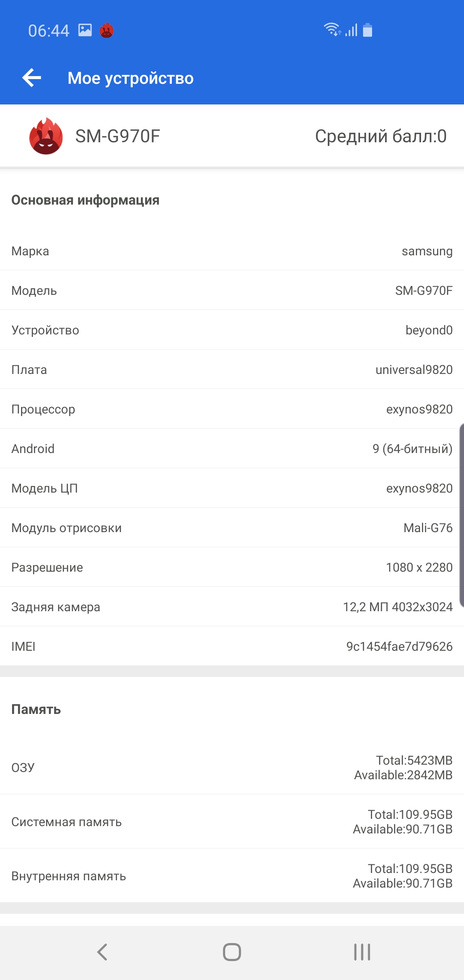The image size is (464, 980).
Task: Open the recent apps navigation button
Action: point(362,952)
